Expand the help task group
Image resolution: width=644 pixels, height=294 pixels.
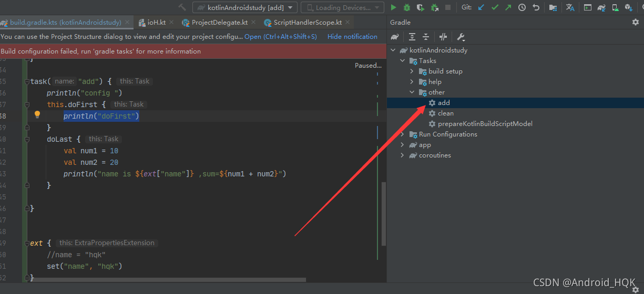coord(412,82)
